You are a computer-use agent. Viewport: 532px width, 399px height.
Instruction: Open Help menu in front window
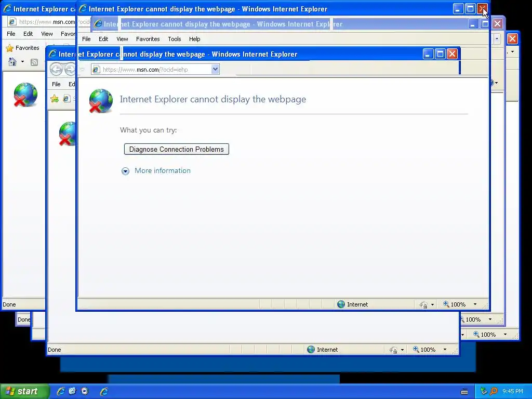pyautogui.click(x=194, y=39)
